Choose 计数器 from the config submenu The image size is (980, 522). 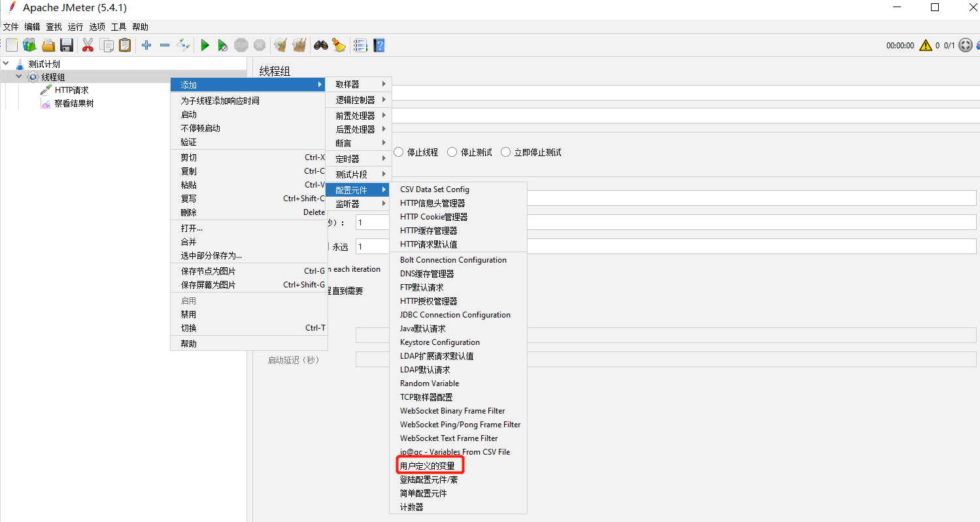tap(412, 507)
